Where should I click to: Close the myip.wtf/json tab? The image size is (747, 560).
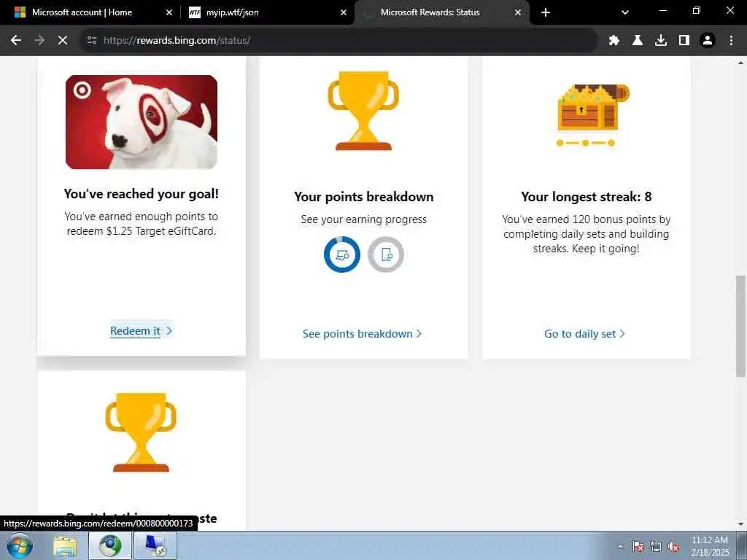344,12
